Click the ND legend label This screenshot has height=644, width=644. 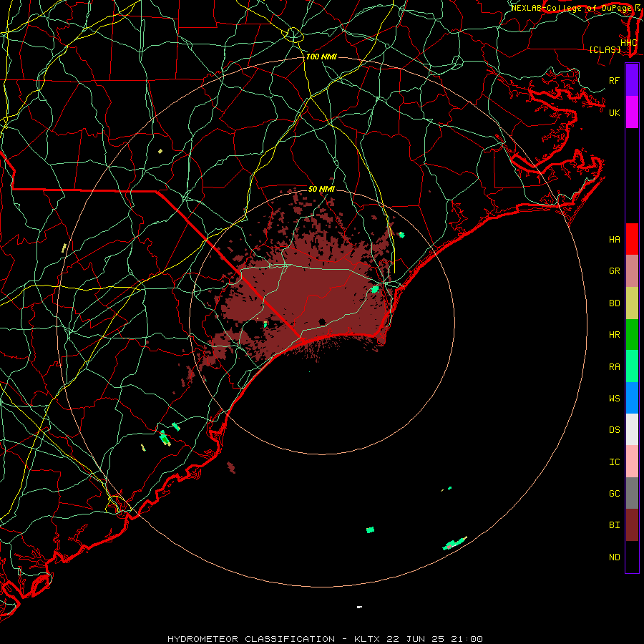614,557
